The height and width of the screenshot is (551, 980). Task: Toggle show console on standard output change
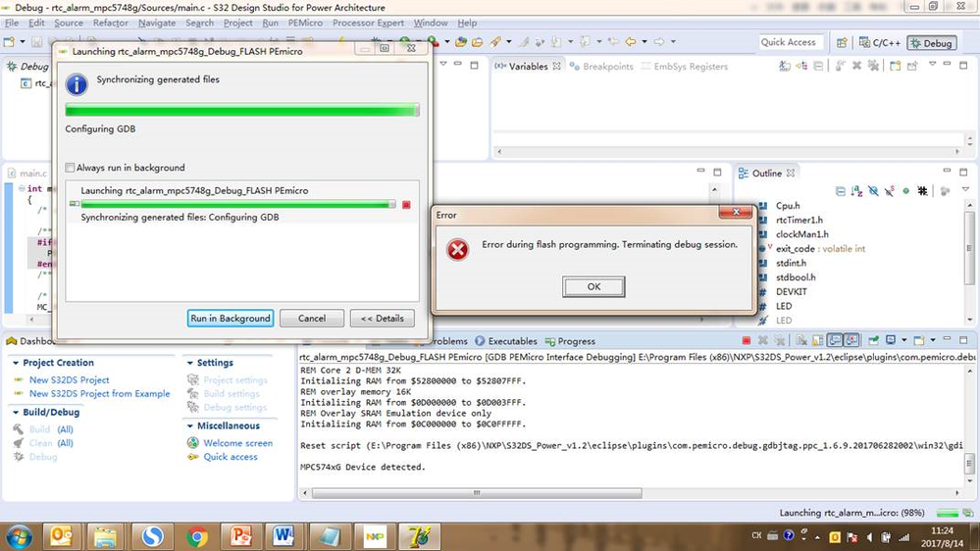tap(835, 340)
